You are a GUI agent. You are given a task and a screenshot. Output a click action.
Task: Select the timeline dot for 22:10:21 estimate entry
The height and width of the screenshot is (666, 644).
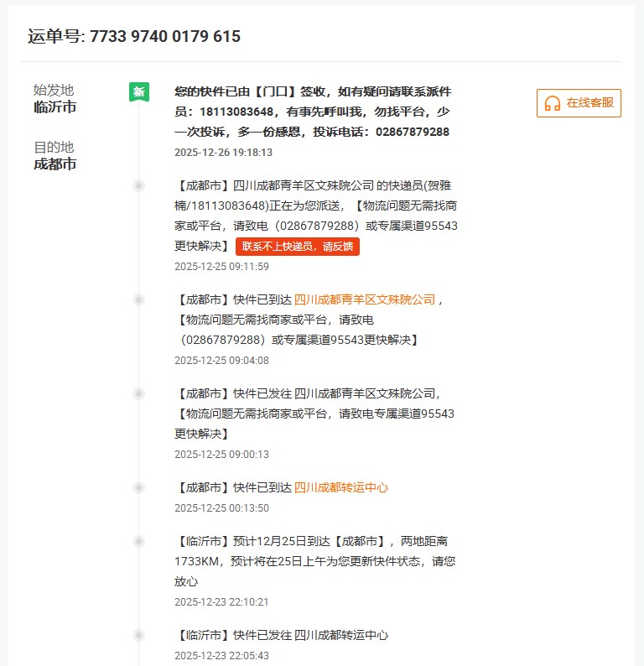(138, 541)
